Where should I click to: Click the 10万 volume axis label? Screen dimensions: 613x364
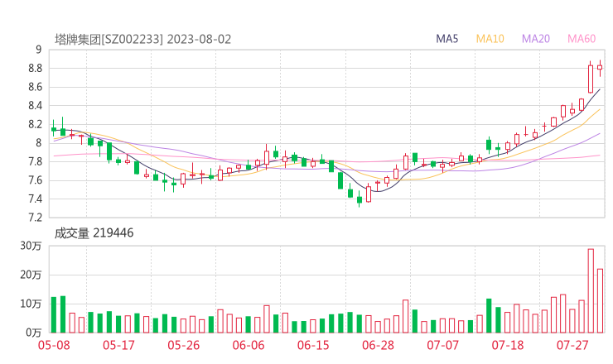pyautogui.click(x=31, y=304)
